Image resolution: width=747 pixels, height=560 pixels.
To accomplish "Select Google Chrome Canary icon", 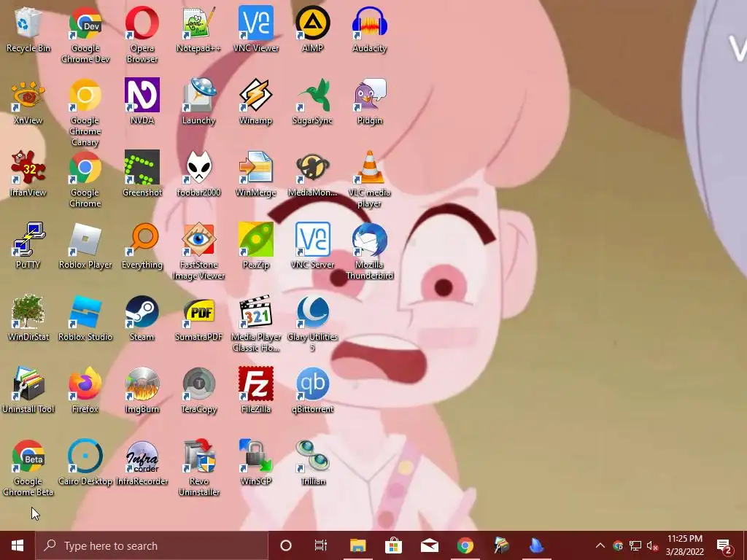I will 85,112.
